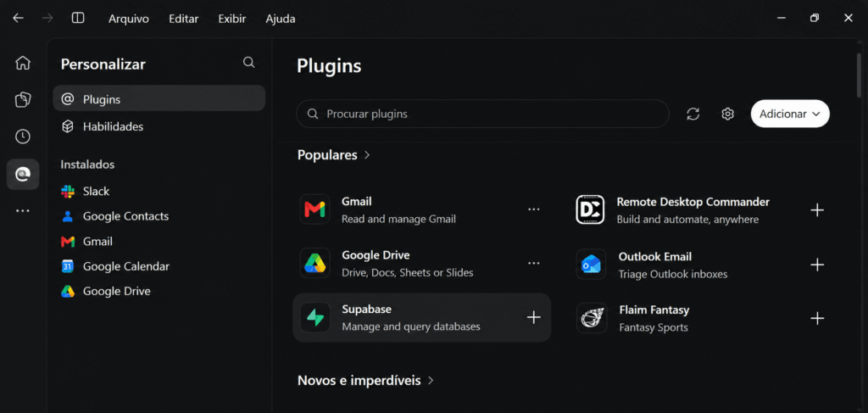Open the Editar menu

tap(184, 19)
